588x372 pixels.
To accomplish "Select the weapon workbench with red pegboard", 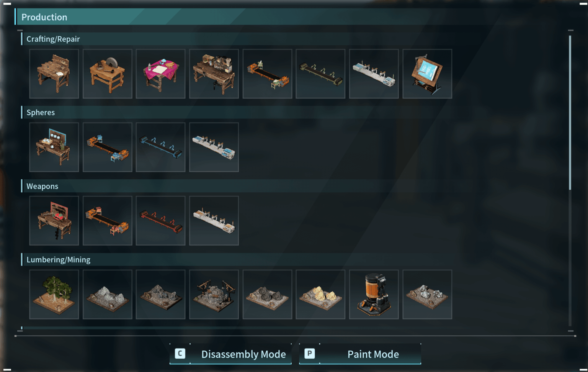I will (54, 221).
